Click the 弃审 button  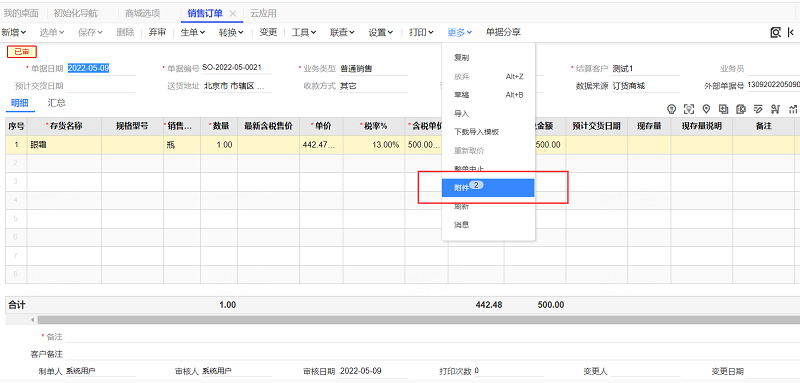point(157,33)
